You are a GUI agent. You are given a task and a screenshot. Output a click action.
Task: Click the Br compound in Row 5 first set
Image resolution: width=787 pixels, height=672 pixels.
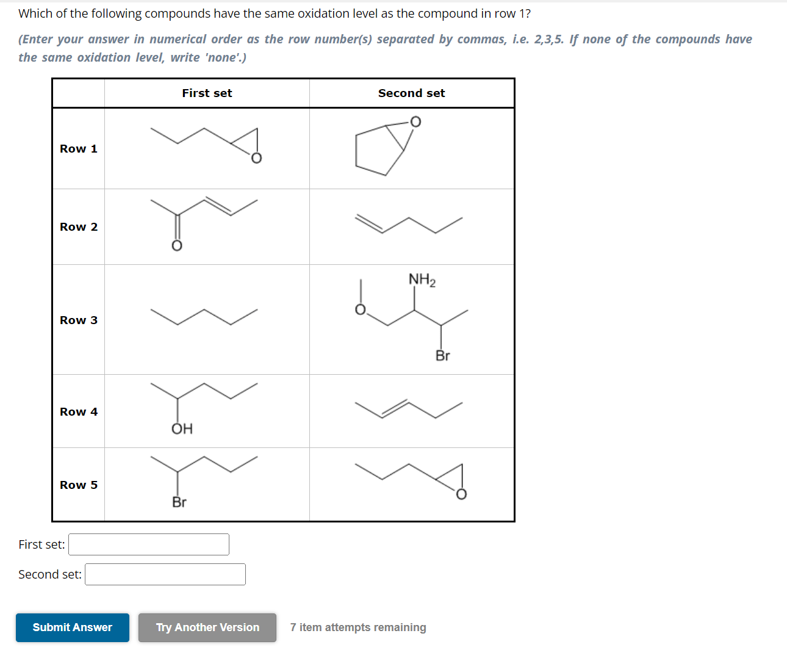pyautogui.click(x=204, y=479)
